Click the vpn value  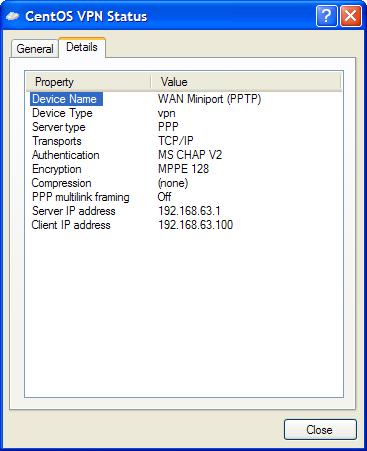click(166, 113)
